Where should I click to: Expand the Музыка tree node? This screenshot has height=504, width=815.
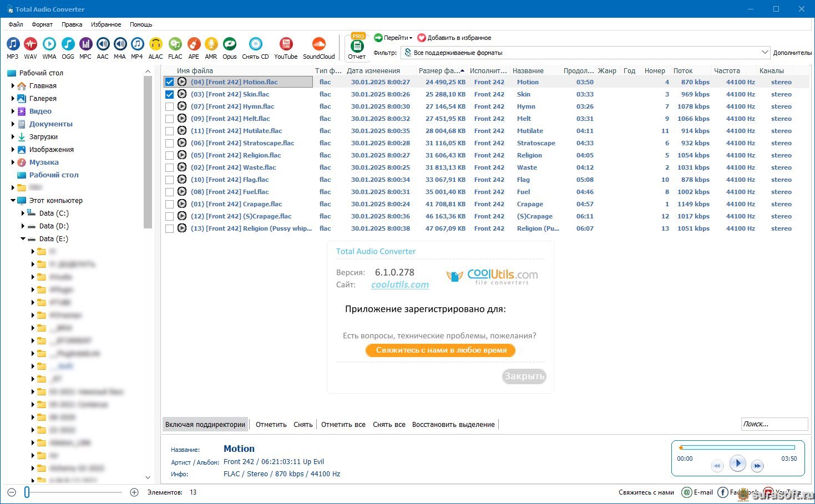[13, 162]
